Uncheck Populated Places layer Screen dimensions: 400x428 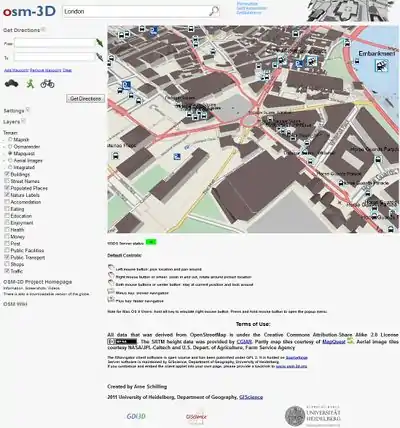[x=7, y=188]
